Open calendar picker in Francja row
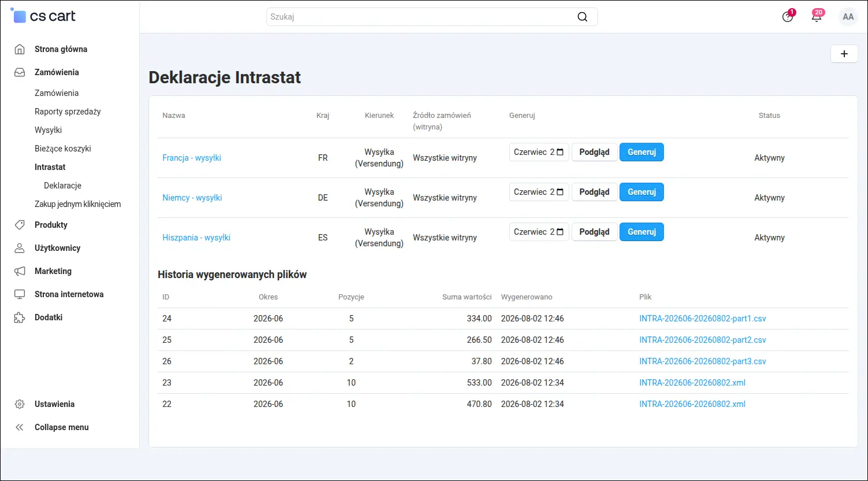 560,152
